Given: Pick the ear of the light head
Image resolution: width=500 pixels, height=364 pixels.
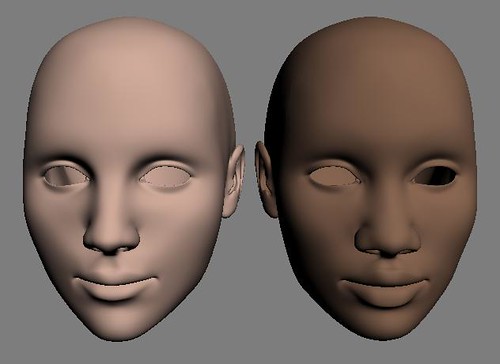Looking at the screenshot, I should pos(234,181).
